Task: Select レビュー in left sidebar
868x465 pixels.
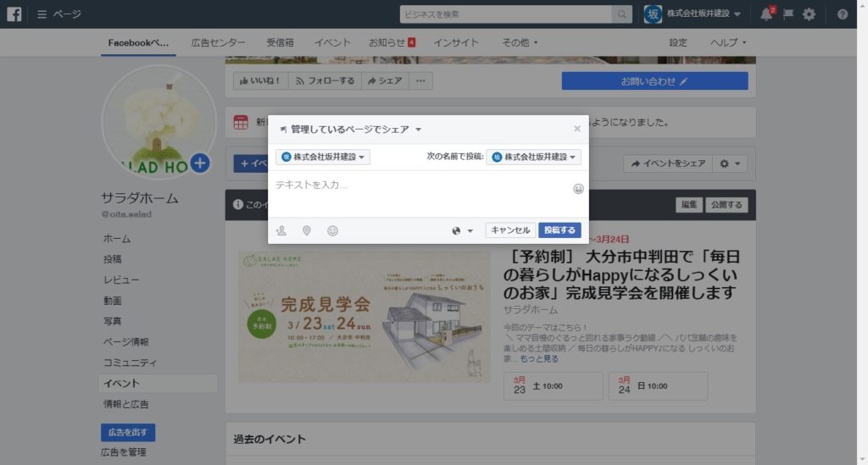Action: point(121,280)
